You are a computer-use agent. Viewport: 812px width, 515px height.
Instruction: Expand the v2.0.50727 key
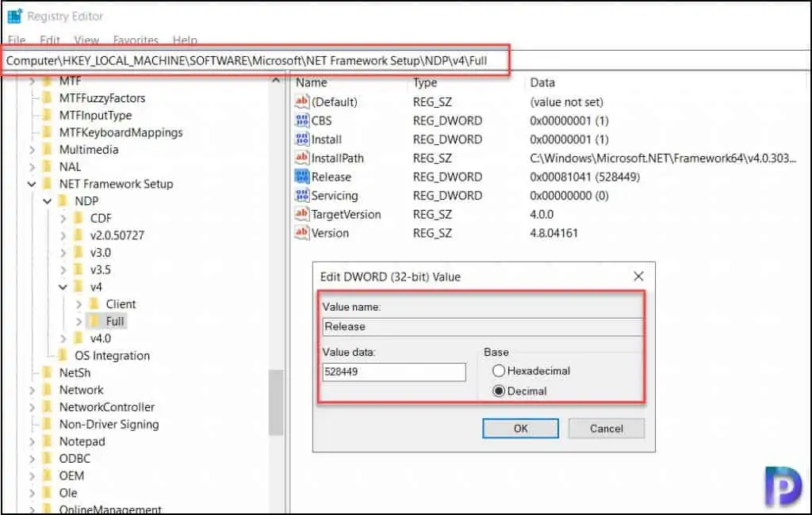(63, 235)
